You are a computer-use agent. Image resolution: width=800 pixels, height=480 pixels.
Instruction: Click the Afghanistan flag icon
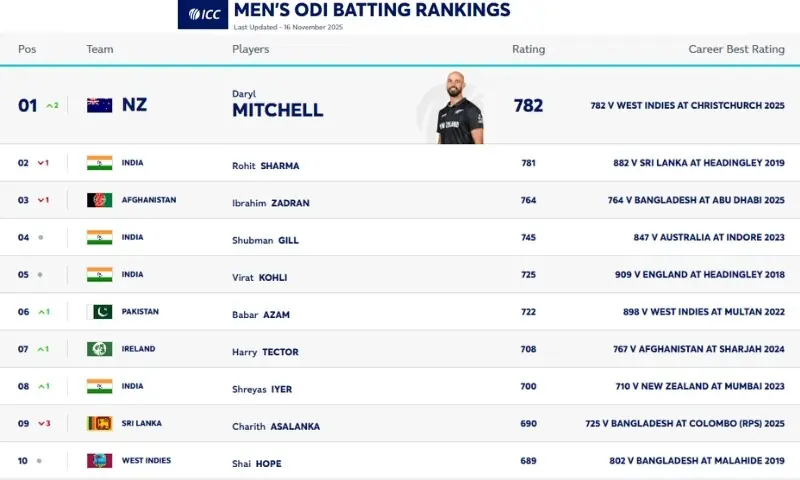click(x=99, y=200)
